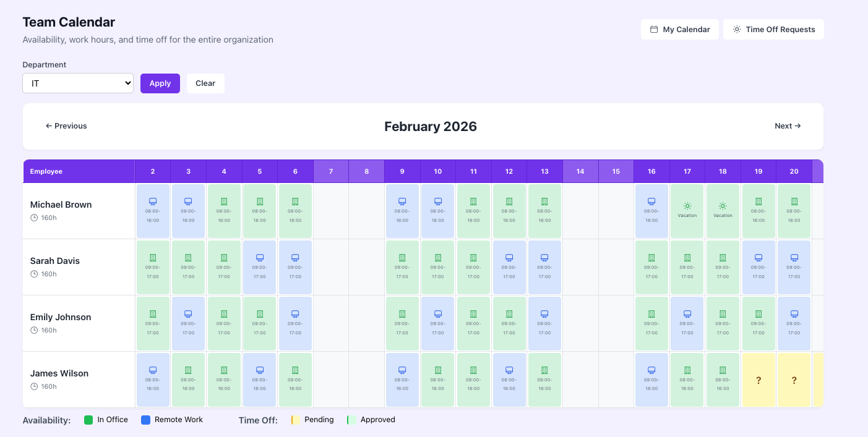868x437 pixels.
Task: Select day 14 column header
Action: point(580,171)
